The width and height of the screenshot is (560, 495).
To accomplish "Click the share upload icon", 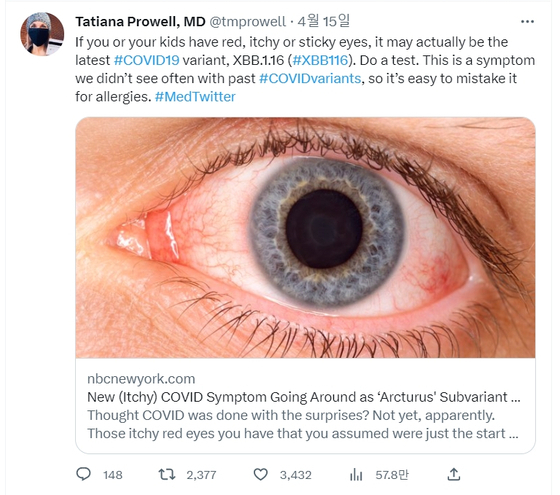I will click(454, 474).
